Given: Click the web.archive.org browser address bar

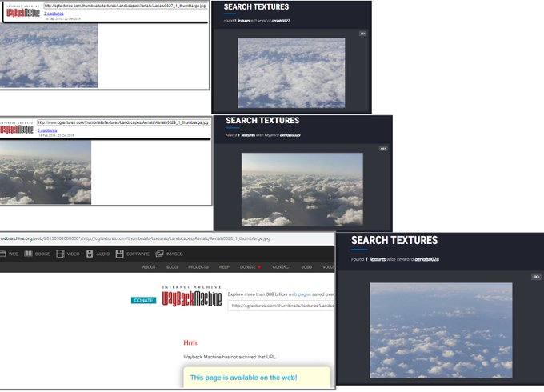Looking at the screenshot, I should point(167,238).
